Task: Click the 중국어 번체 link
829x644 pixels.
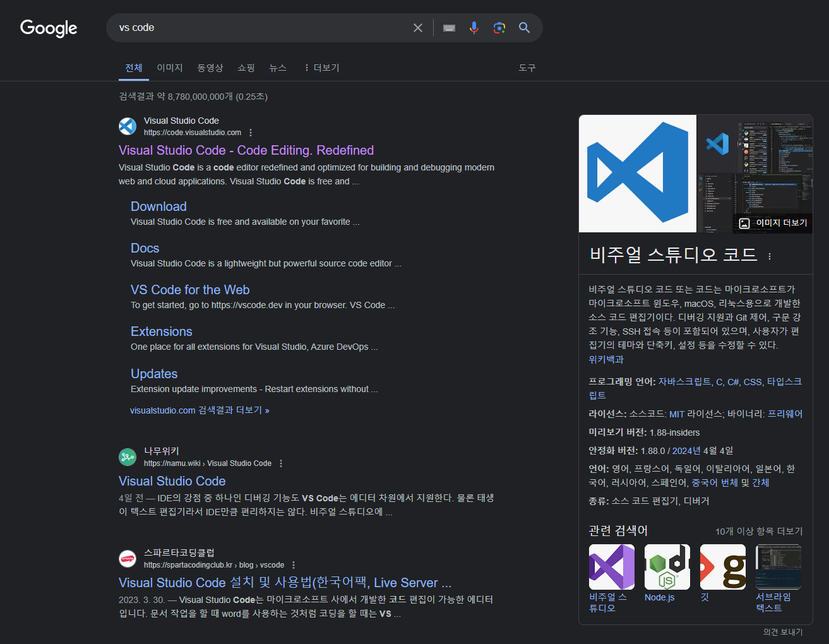Action: point(715,483)
